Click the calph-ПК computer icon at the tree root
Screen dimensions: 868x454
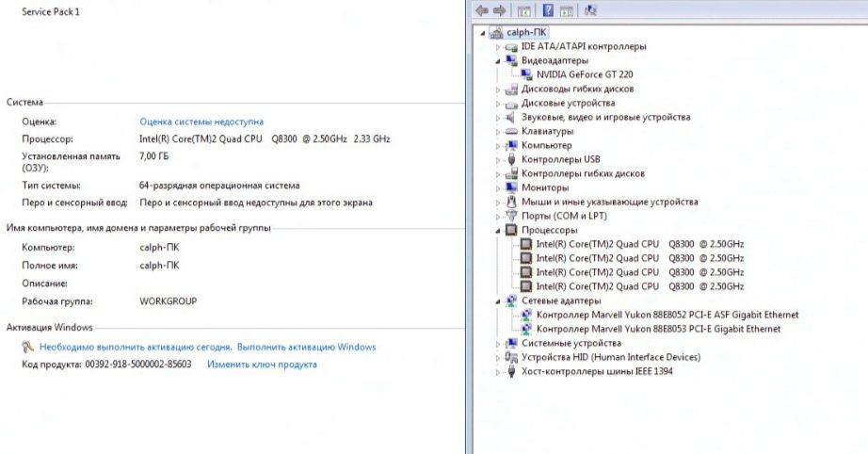tap(496, 33)
